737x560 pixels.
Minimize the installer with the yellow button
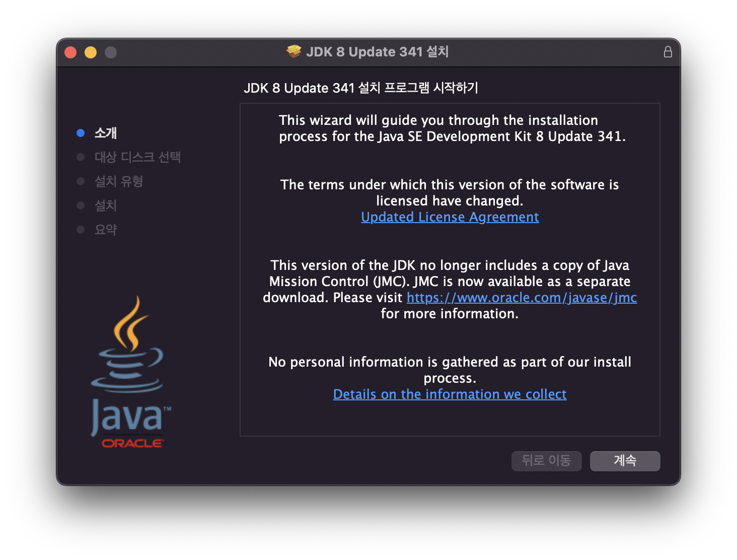[x=91, y=52]
